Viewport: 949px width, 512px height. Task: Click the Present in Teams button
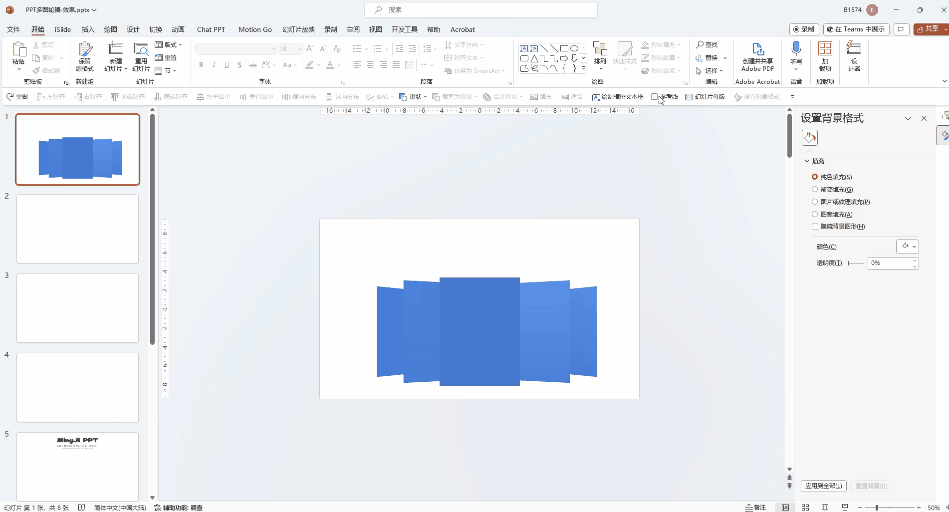click(x=856, y=29)
